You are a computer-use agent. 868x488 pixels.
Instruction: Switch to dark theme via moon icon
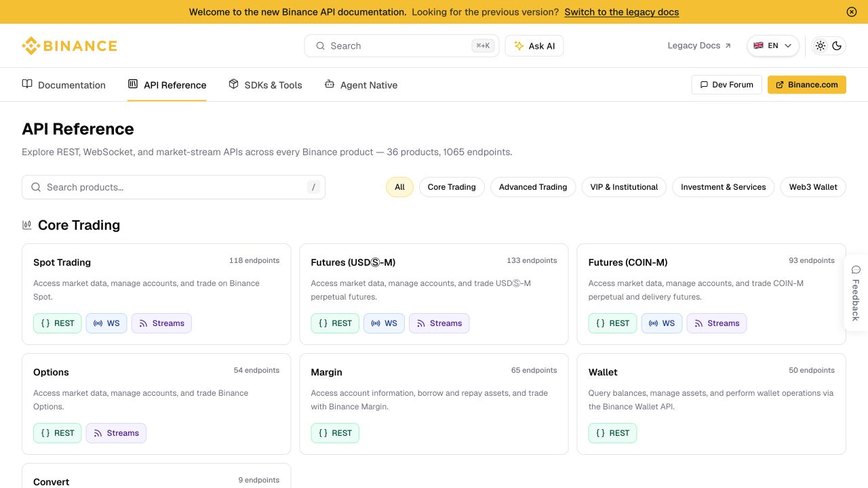click(837, 46)
